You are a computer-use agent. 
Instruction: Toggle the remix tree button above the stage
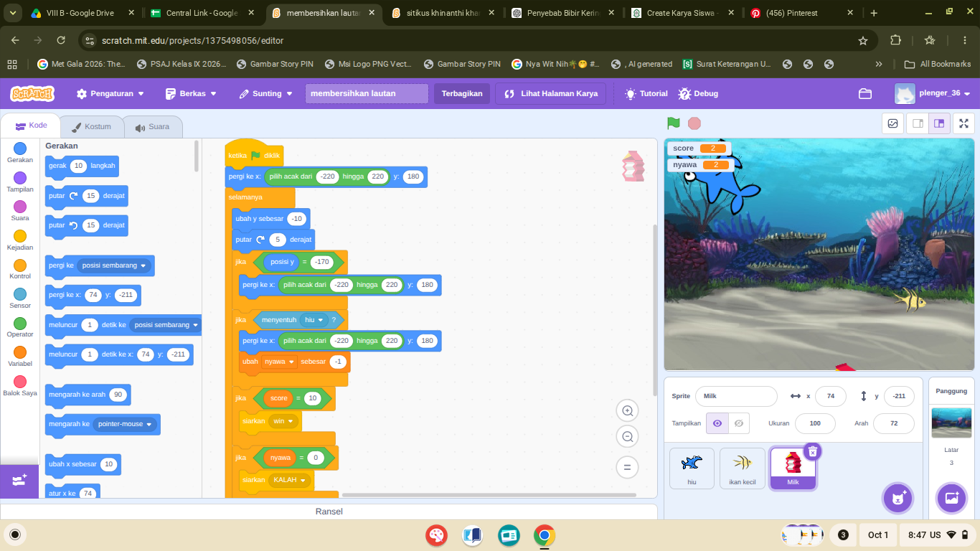892,123
